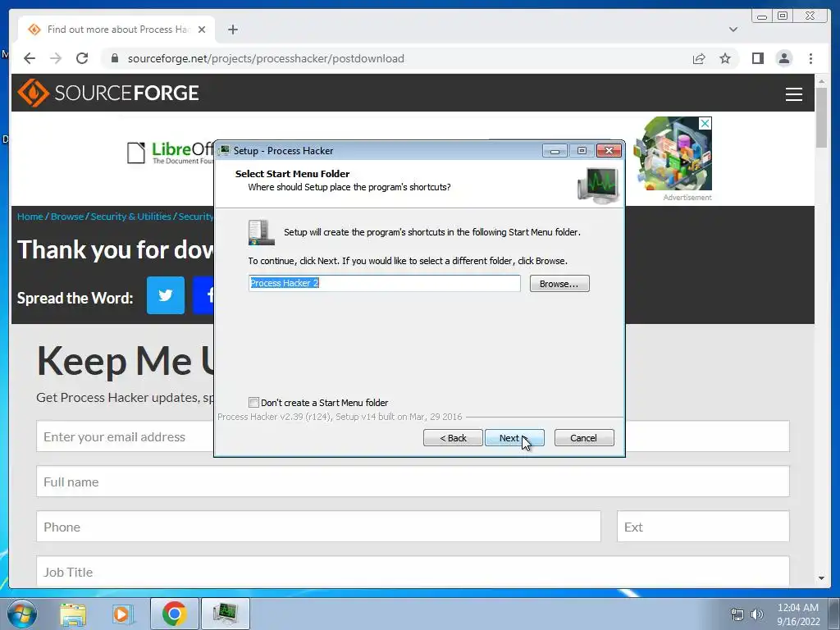Click the Ext field
Image resolution: width=840 pixels, height=630 pixels.
coord(703,527)
